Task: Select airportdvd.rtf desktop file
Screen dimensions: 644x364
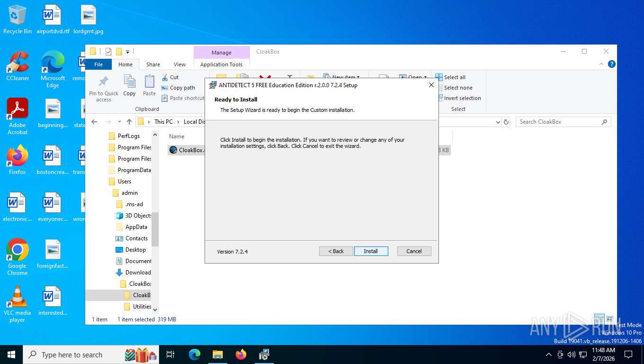Action: pos(53,20)
